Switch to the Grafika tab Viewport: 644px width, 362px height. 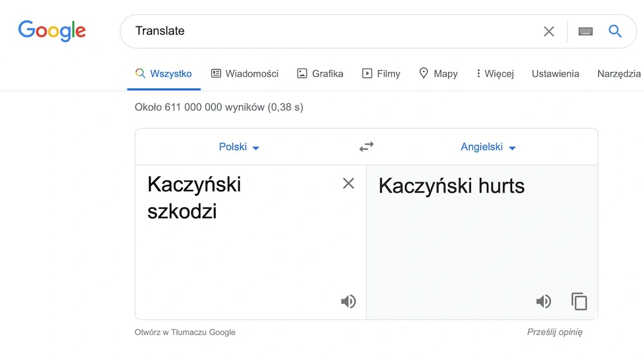pos(320,73)
